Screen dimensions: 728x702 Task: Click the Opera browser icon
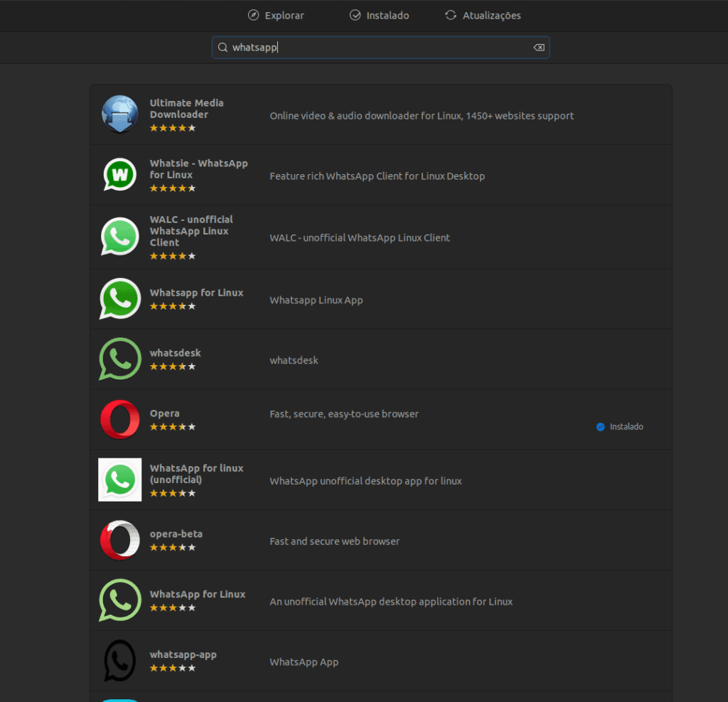tap(119, 419)
